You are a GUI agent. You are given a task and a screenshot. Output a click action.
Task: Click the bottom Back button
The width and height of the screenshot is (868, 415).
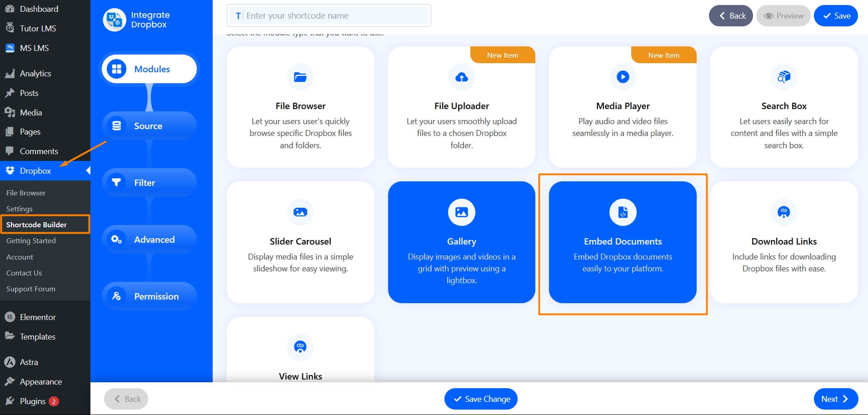point(126,399)
